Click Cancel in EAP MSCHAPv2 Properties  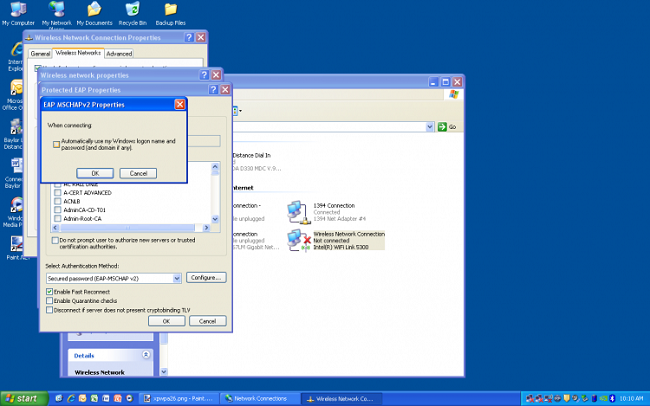pyautogui.click(x=138, y=173)
